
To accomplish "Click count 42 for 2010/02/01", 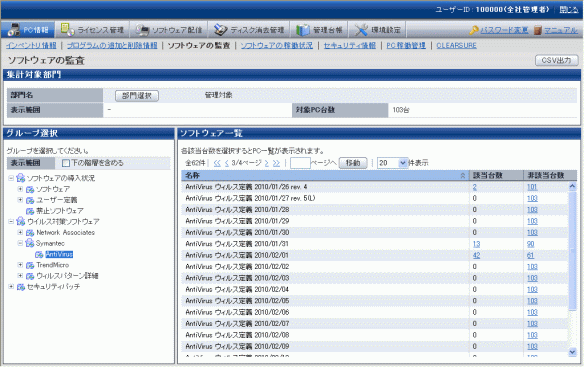I will [476, 256].
